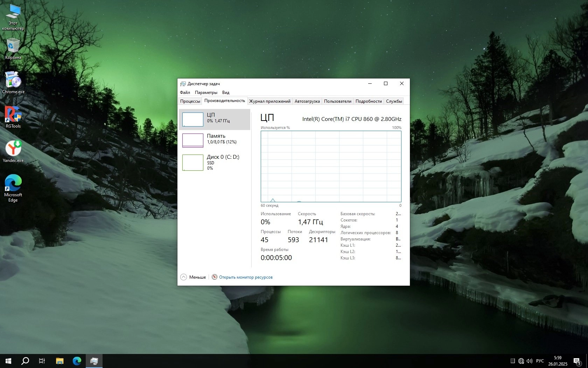Screen dimensions: 588x368
Task: Open the notification center icon
Action: (577, 361)
